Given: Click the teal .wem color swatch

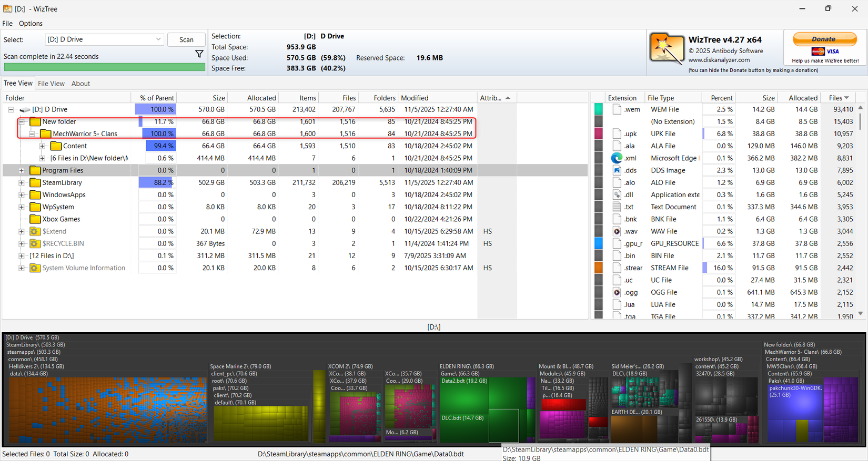Looking at the screenshot, I should [598, 109].
